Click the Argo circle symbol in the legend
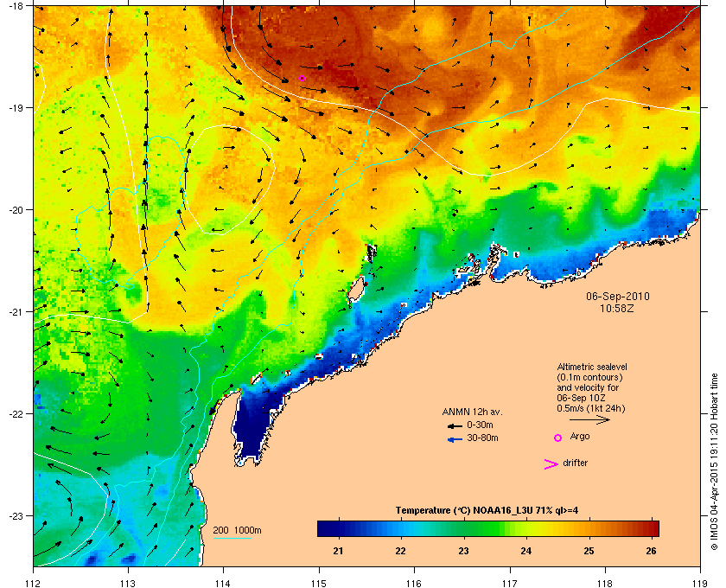The image size is (726, 588). point(558,438)
